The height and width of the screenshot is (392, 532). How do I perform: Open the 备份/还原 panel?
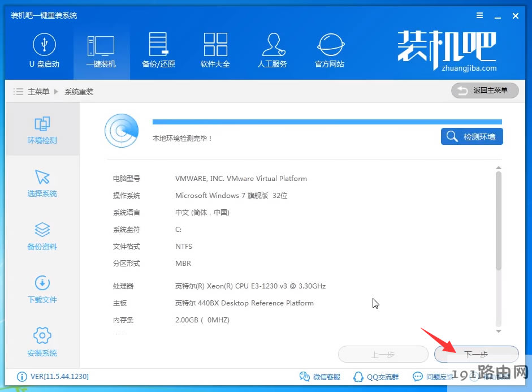(x=158, y=50)
